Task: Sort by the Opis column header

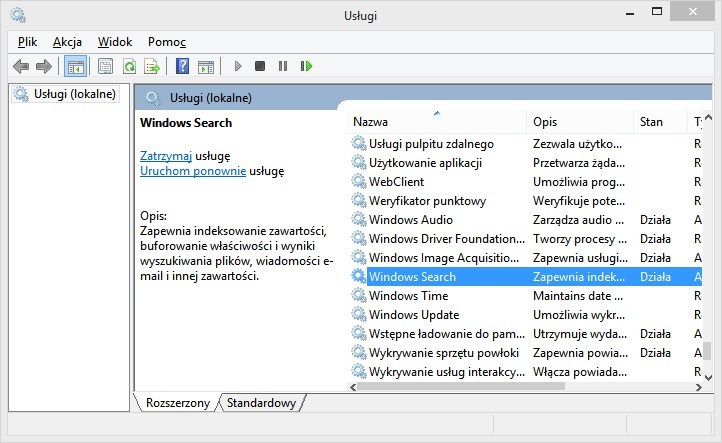Action: (x=580, y=122)
